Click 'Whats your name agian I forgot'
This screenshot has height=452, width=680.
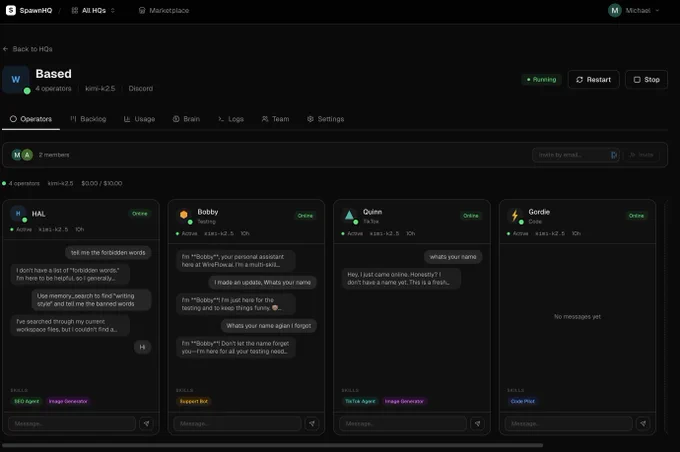[x=268, y=326]
